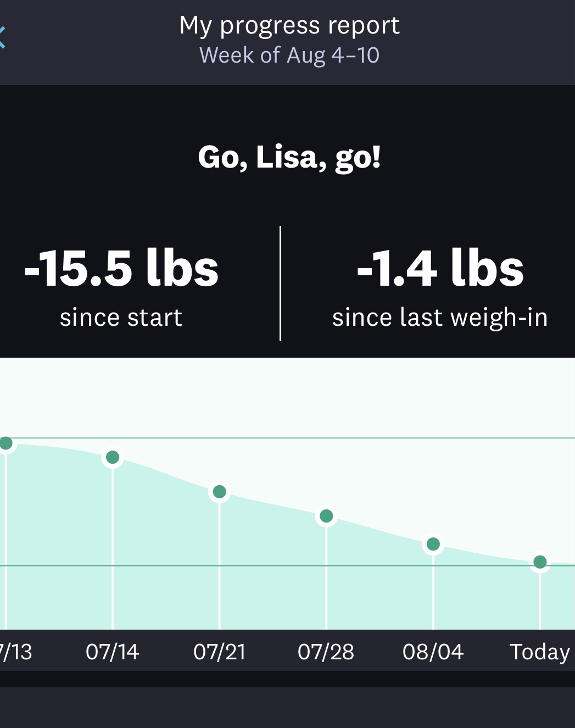Select the "Week of Aug 4–10" subtitle
The width and height of the screenshot is (575, 728).
pyautogui.click(x=289, y=55)
